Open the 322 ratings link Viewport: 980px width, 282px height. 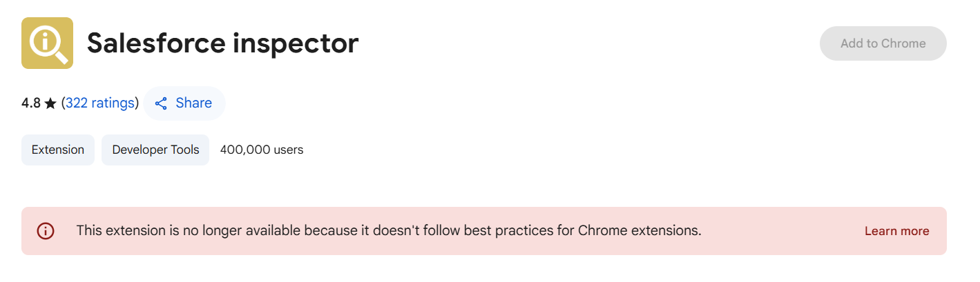[x=100, y=103]
